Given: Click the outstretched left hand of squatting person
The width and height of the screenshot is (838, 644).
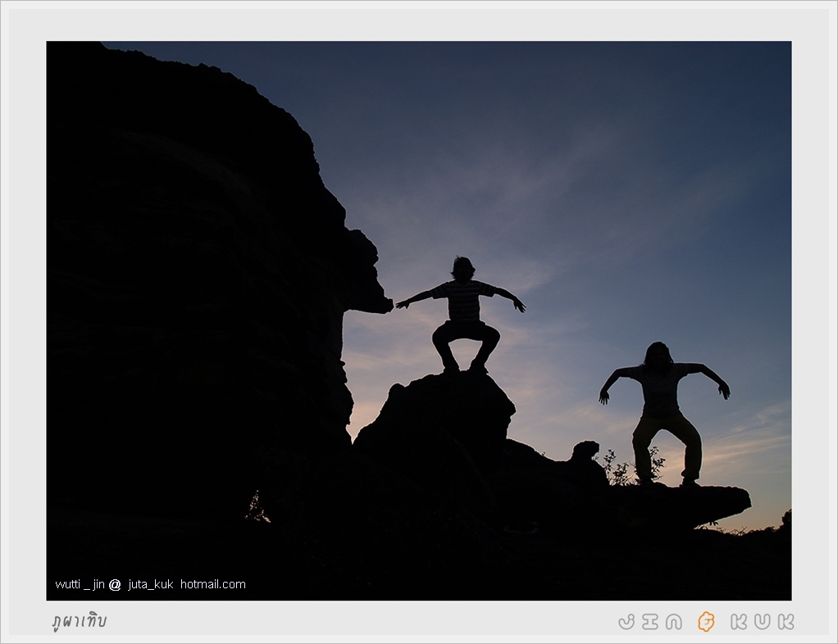Looking at the screenshot, I should (403, 303).
